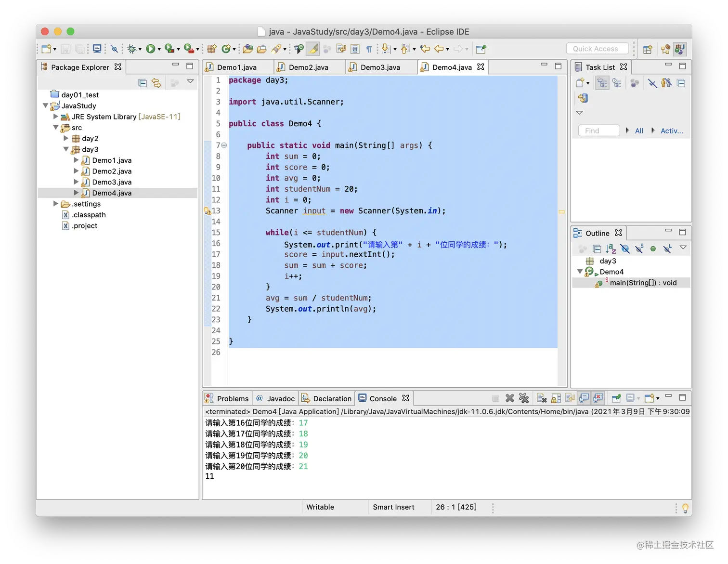Open the Run button dropdown arrow

pyautogui.click(x=159, y=49)
